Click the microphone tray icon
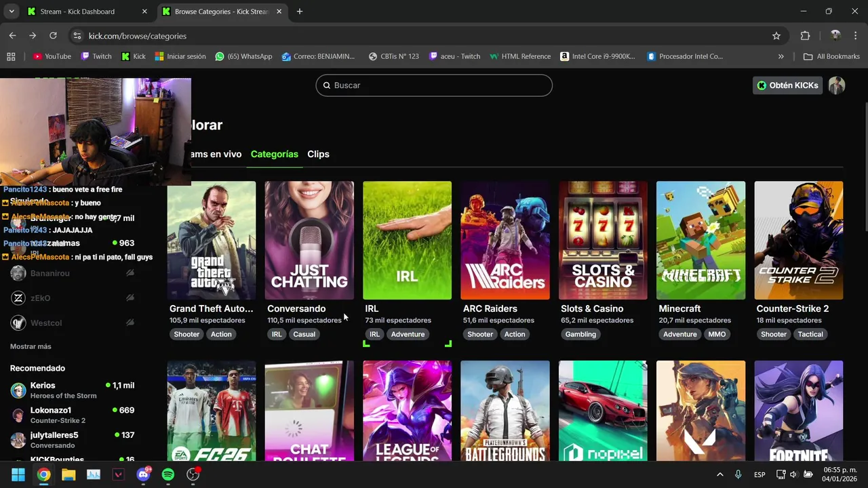 (x=738, y=474)
